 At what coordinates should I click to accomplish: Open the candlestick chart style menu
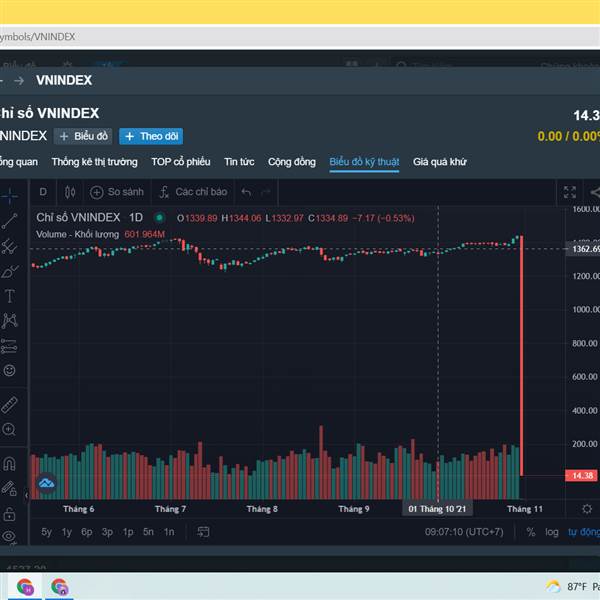pyautogui.click(x=70, y=192)
